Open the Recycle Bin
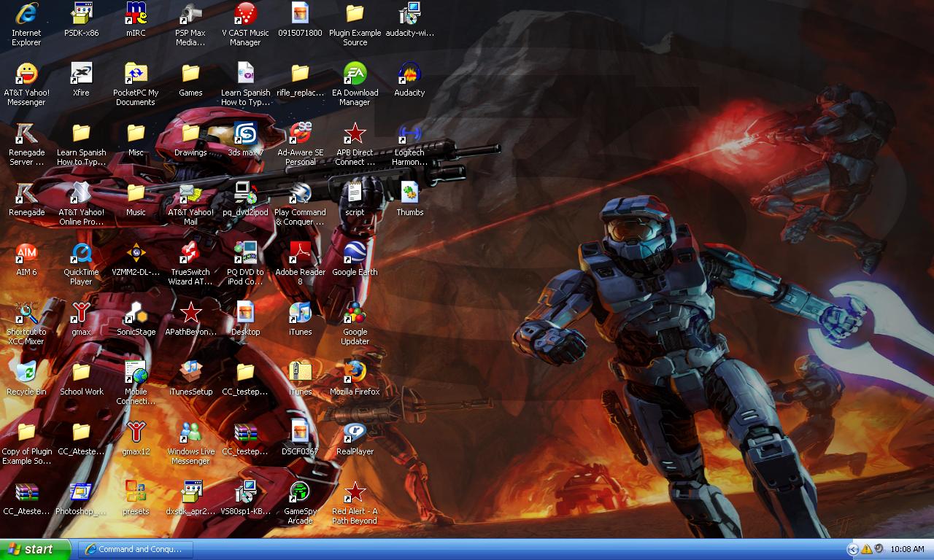This screenshot has height=560, width=934. [26, 373]
